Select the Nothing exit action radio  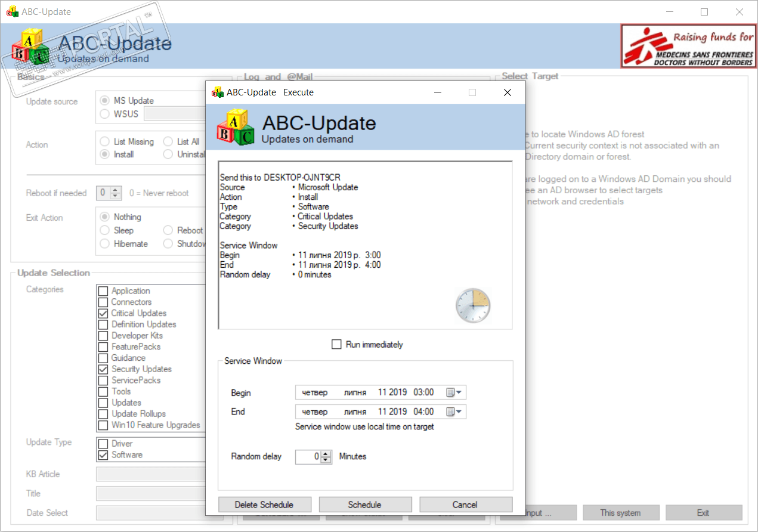tap(105, 217)
